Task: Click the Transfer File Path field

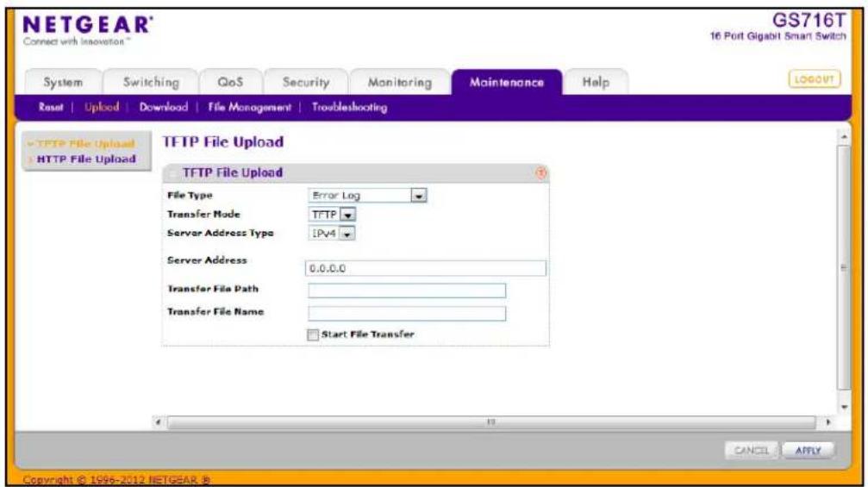Action: pyautogui.click(x=407, y=290)
